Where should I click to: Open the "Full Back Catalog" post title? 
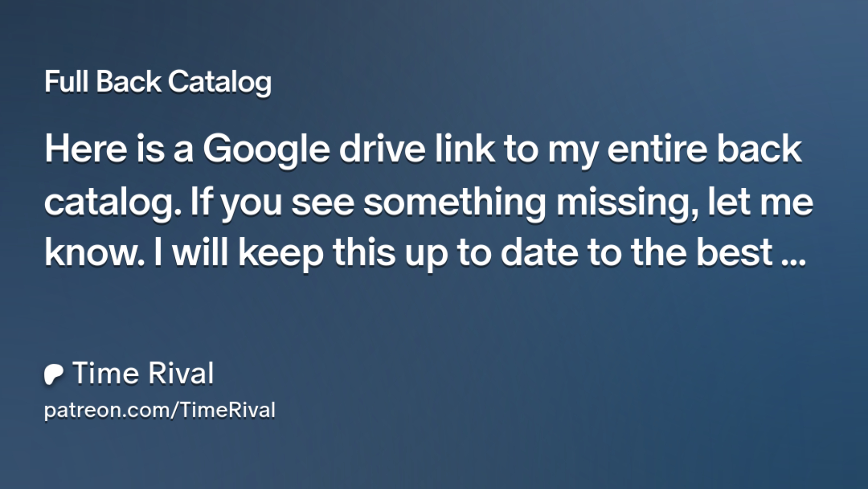pos(158,82)
